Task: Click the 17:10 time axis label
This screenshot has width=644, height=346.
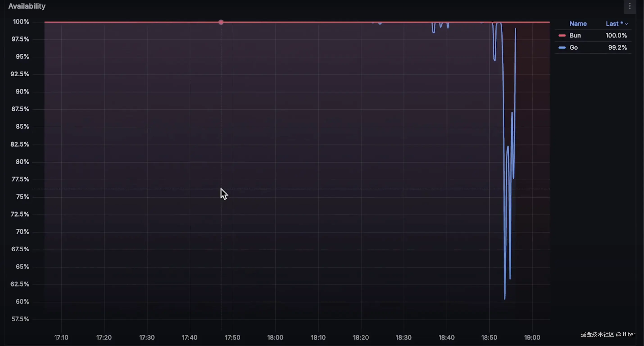Action: [61, 337]
